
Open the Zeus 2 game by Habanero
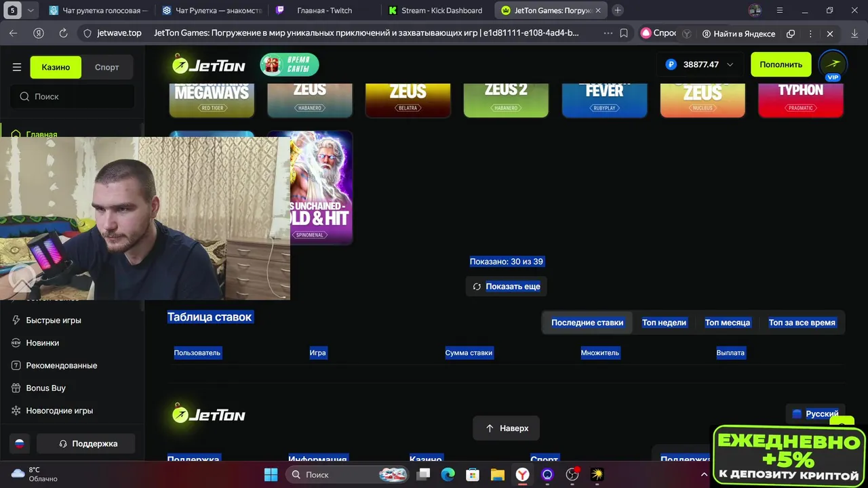tap(506, 100)
